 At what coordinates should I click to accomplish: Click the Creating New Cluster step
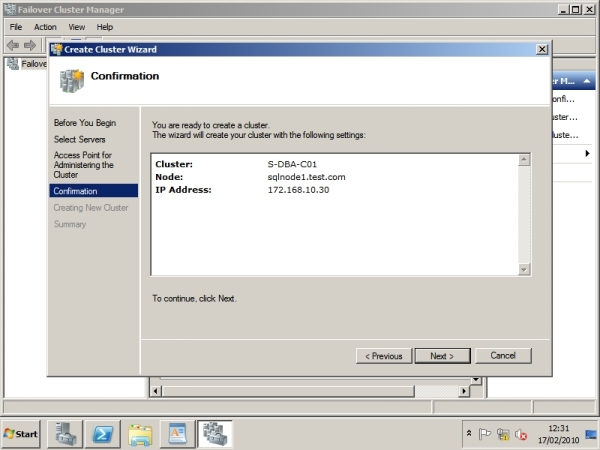[91, 208]
